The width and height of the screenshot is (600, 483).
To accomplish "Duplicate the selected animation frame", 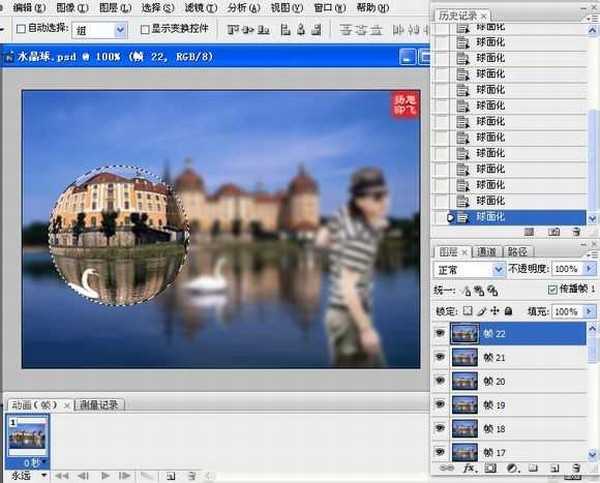I will [x=170, y=475].
